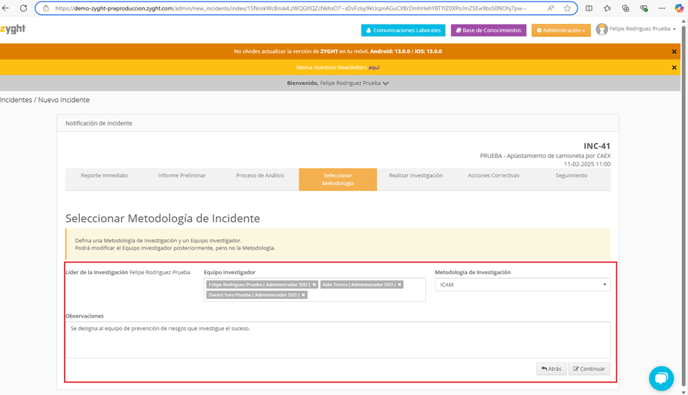Go to Seguimiento tab
688x395 pixels.
571,176
